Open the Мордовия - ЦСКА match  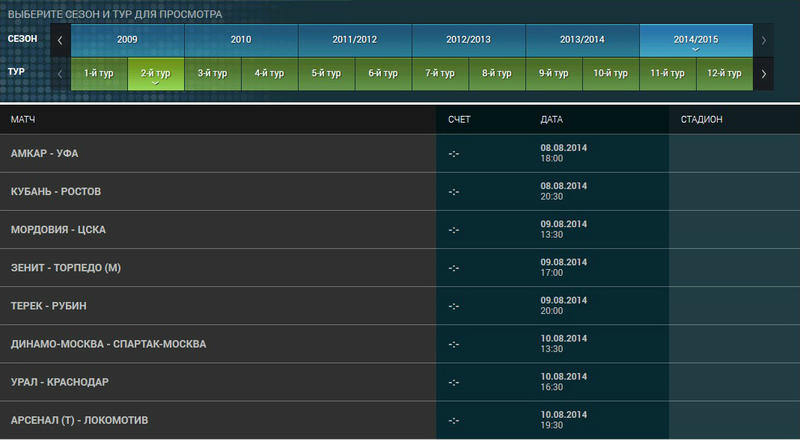pyautogui.click(x=58, y=230)
